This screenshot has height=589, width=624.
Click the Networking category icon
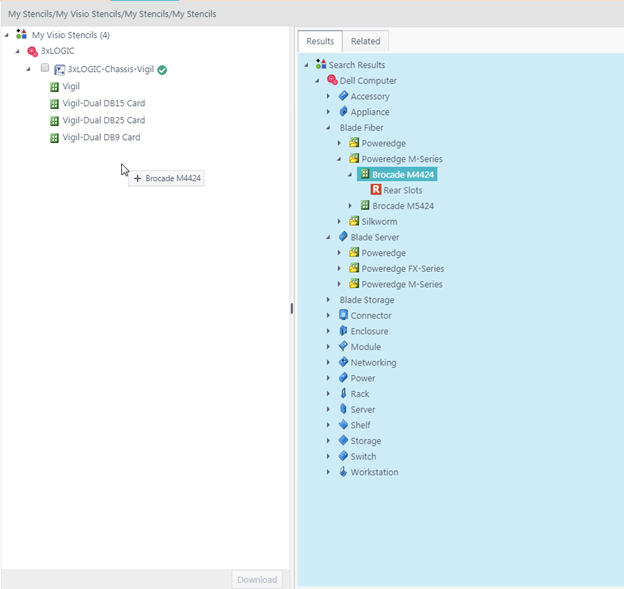(343, 362)
